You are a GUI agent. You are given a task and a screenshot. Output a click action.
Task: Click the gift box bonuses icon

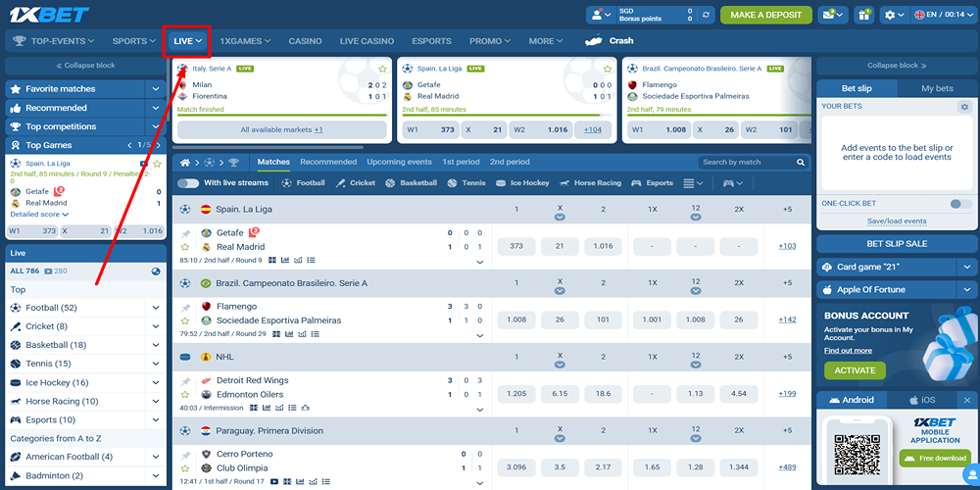tap(863, 15)
